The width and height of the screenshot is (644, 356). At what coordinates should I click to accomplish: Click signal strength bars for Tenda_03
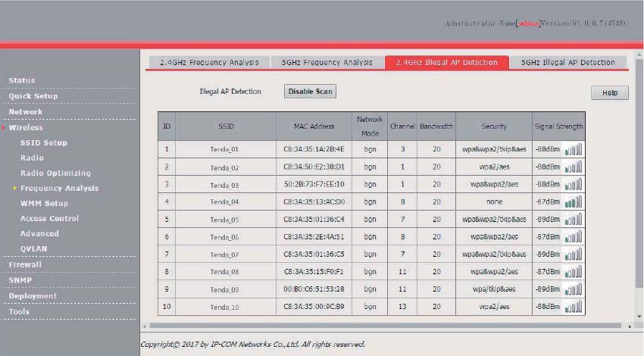(574, 184)
